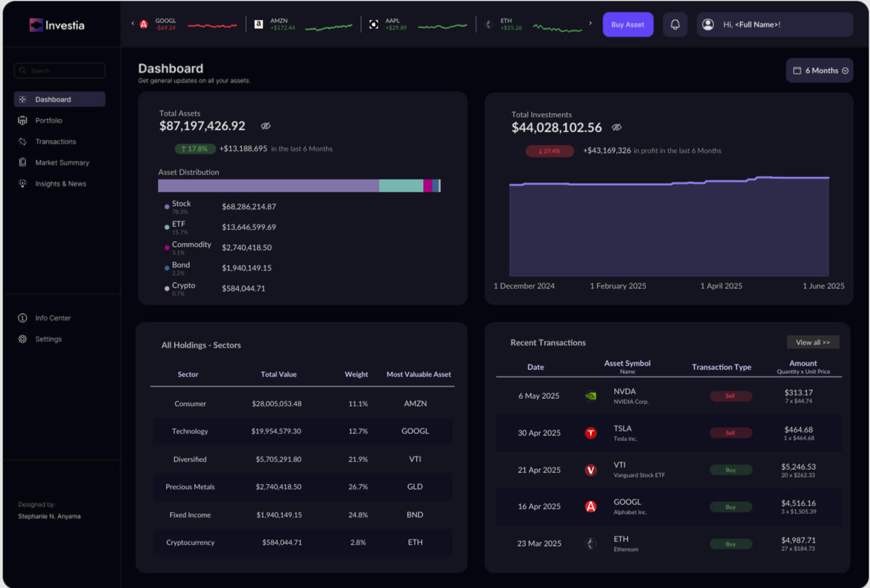Viewport: 870px width, 588px height.
Task: Click the Crypto legend entry
Action: [x=215, y=288]
